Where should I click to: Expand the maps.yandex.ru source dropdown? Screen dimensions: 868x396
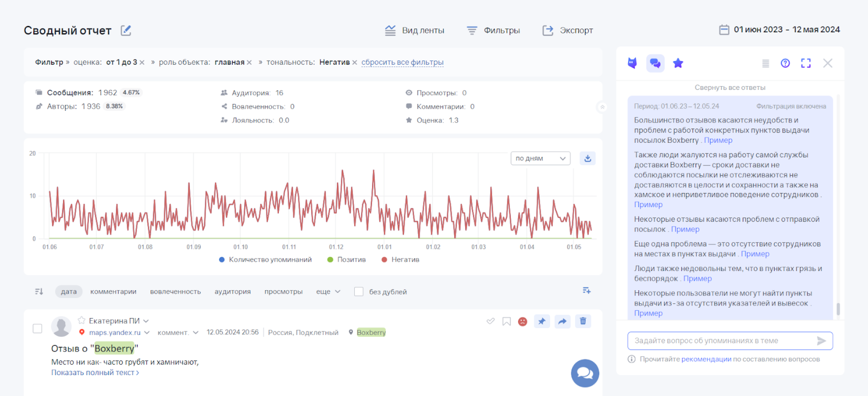147,332
